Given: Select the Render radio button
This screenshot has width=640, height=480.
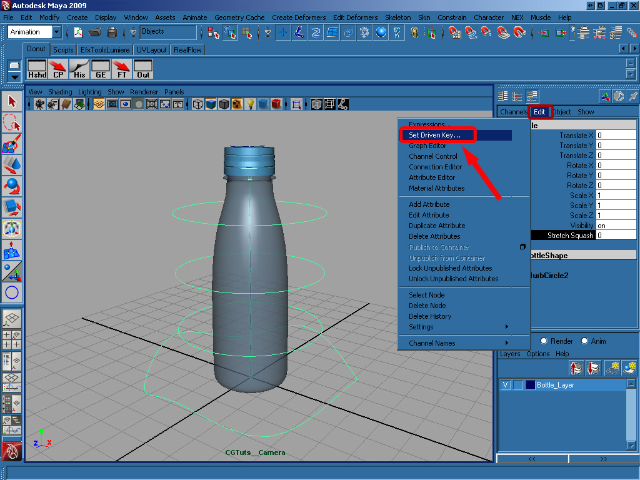Looking at the screenshot, I should [546, 340].
